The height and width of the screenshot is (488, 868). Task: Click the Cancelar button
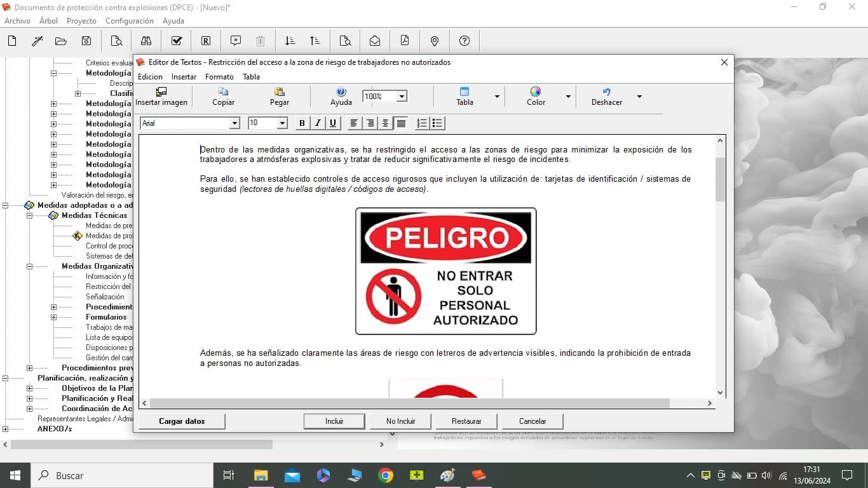pyautogui.click(x=532, y=421)
